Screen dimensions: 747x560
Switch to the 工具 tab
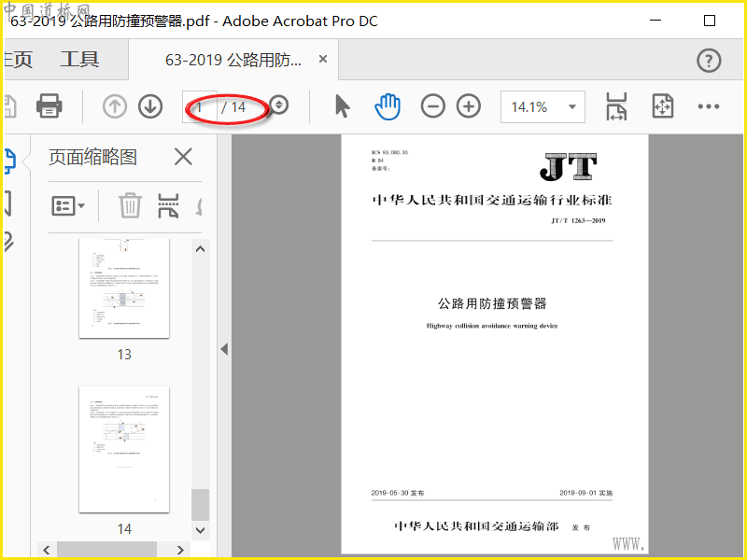(x=79, y=60)
